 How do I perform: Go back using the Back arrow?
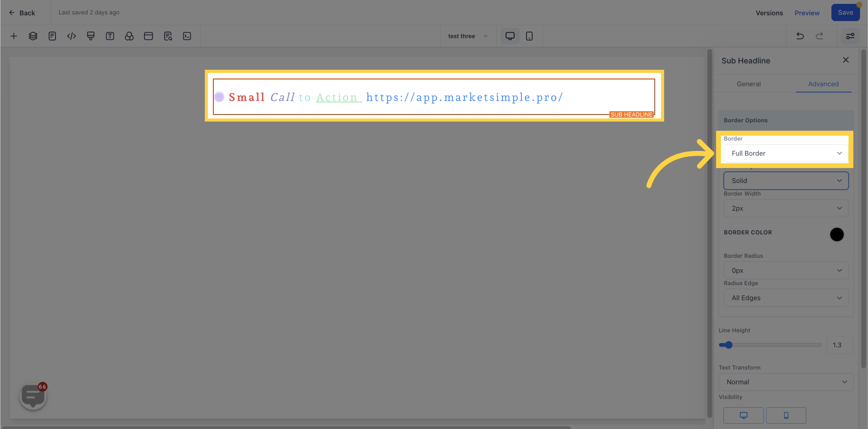click(22, 13)
